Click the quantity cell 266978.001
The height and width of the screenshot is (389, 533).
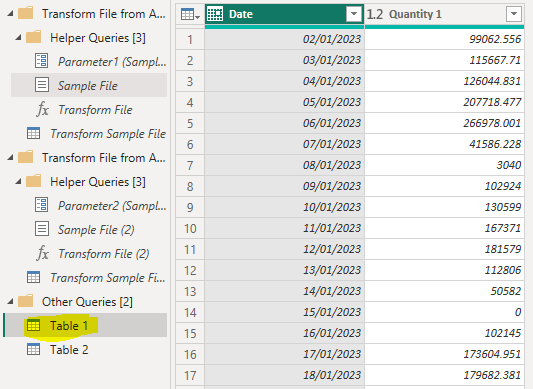pos(444,123)
